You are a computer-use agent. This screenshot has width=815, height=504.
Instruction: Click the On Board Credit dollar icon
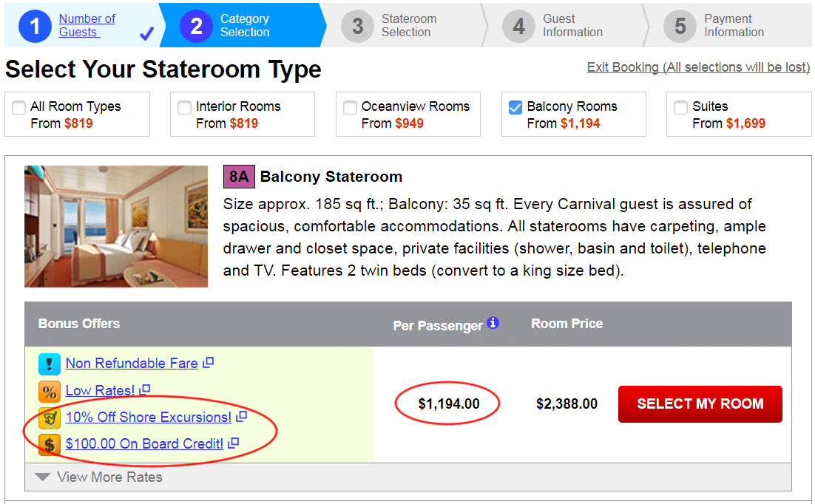(x=50, y=444)
